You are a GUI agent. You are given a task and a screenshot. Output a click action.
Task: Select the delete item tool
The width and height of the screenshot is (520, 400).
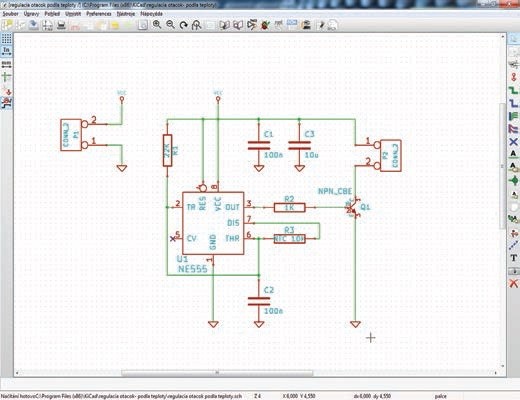point(513,284)
